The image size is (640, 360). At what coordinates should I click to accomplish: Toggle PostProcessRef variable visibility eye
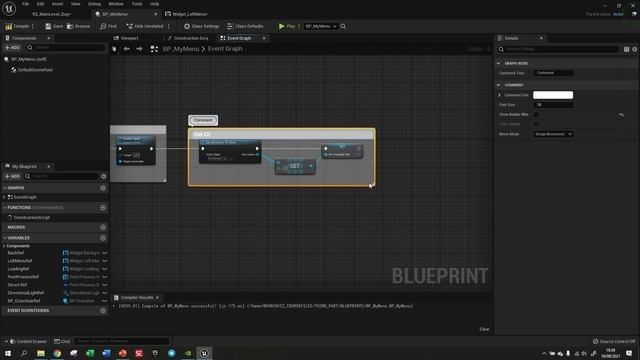(x=105, y=277)
